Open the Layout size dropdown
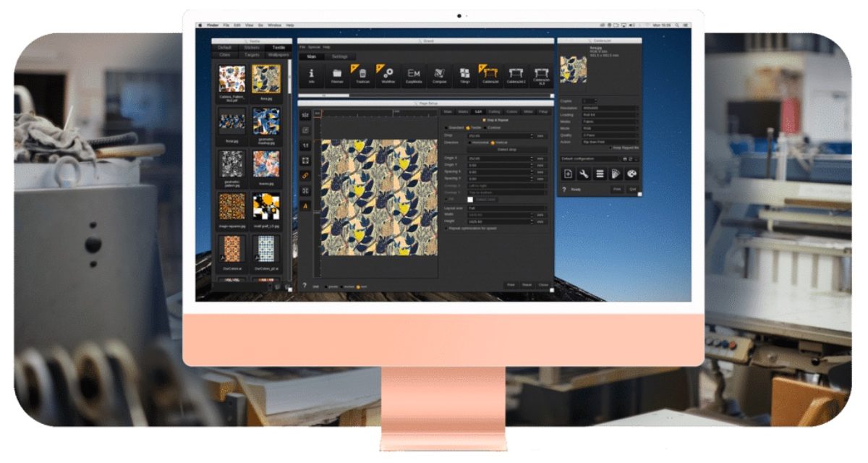This screenshot has height=463, width=868. pyautogui.click(x=506, y=208)
